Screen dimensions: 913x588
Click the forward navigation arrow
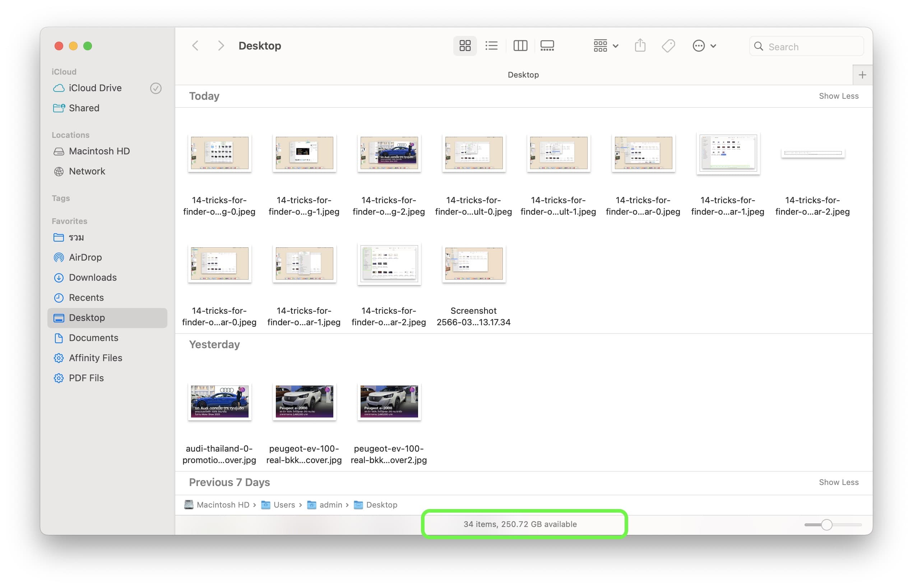coord(221,46)
